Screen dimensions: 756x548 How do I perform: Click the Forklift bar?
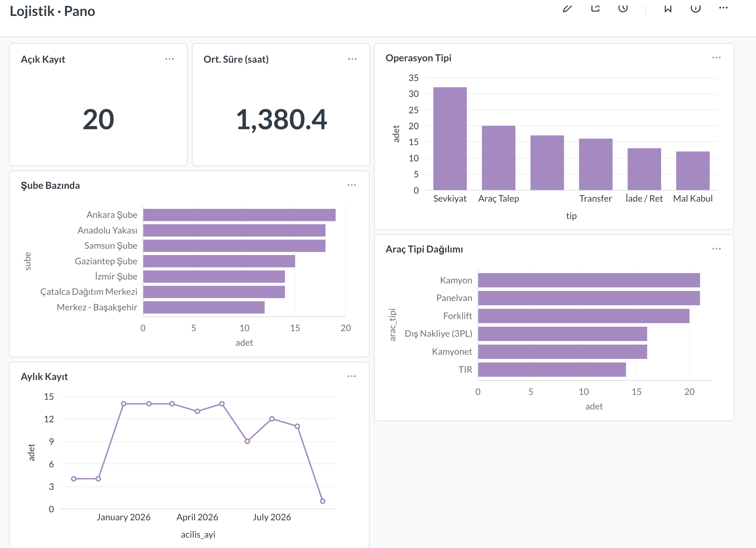point(584,316)
